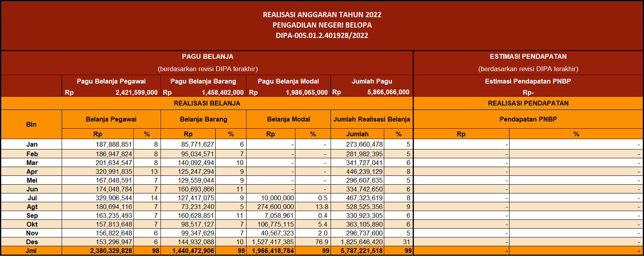Select the Jan row label
The height and width of the screenshot is (259, 644).
(32, 144)
